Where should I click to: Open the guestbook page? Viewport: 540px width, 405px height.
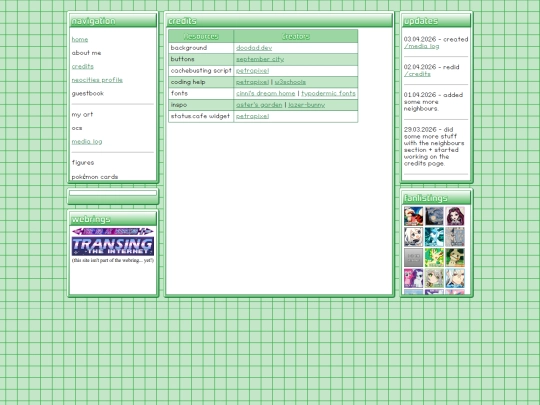(x=87, y=93)
